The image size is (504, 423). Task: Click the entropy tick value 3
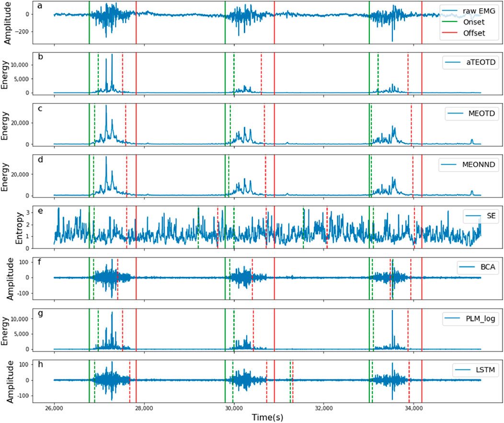[28, 213]
